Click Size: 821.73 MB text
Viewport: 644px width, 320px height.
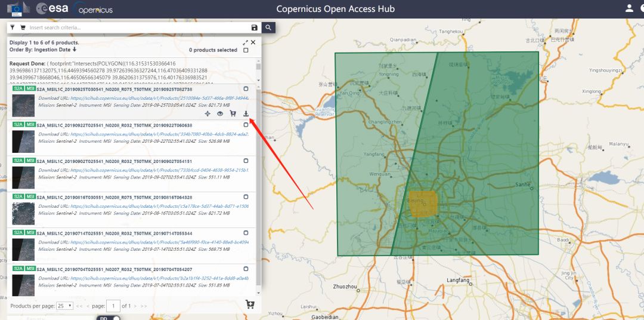click(x=214, y=105)
